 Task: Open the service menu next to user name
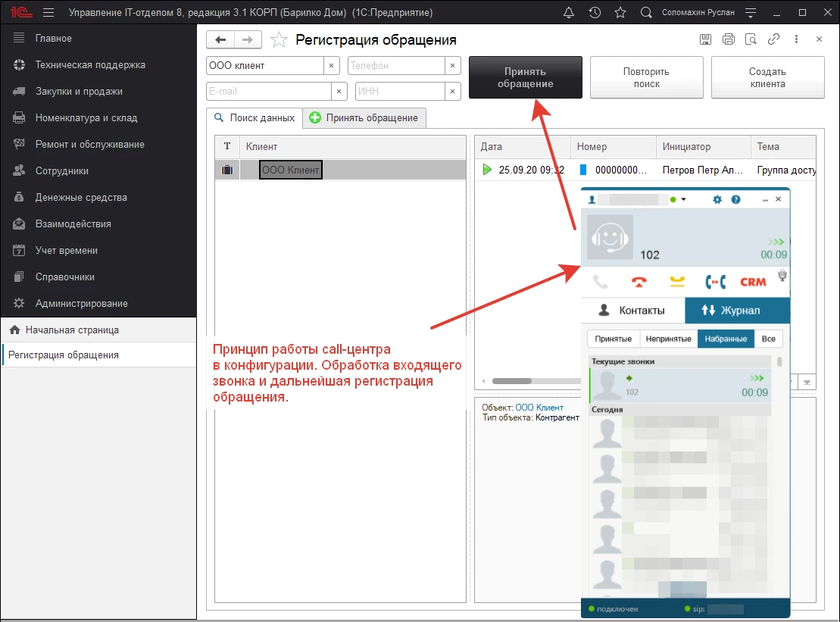[750, 13]
